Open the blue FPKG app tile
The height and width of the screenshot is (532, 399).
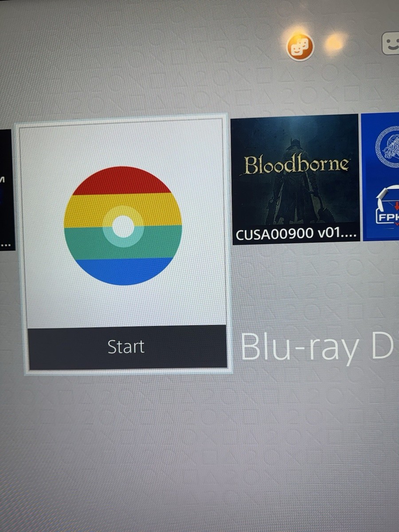[380, 177]
